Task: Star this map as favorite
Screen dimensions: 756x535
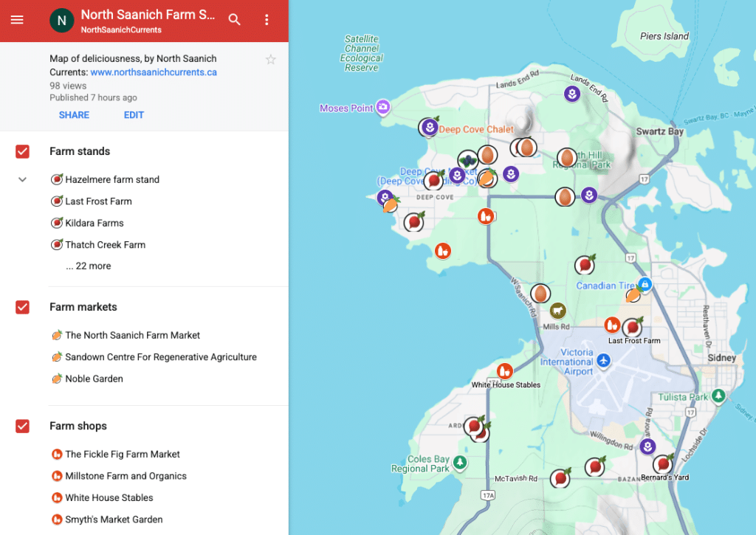Action: [x=271, y=60]
